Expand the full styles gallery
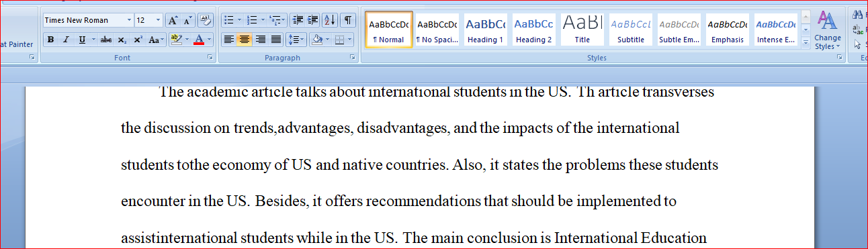 click(x=806, y=42)
